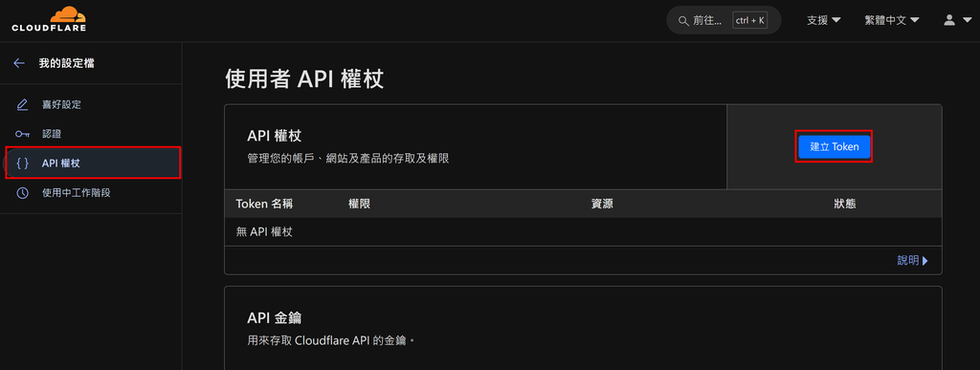Click the 前往… search field
980x370 pixels.
click(x=724, y=21)
